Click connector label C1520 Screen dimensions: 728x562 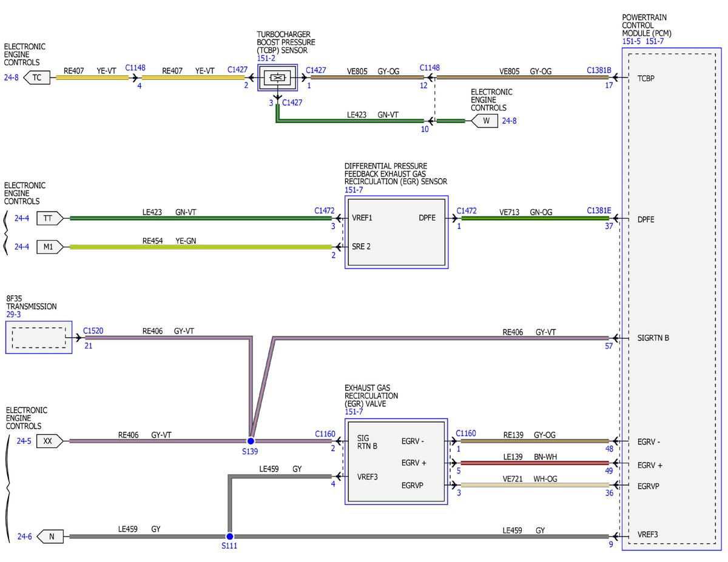[x=93, y=331]
